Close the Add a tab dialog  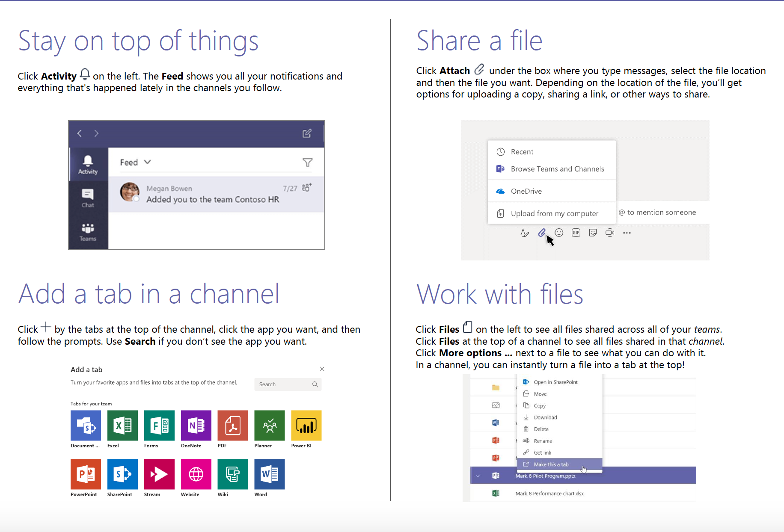click(x=322, y=369)
